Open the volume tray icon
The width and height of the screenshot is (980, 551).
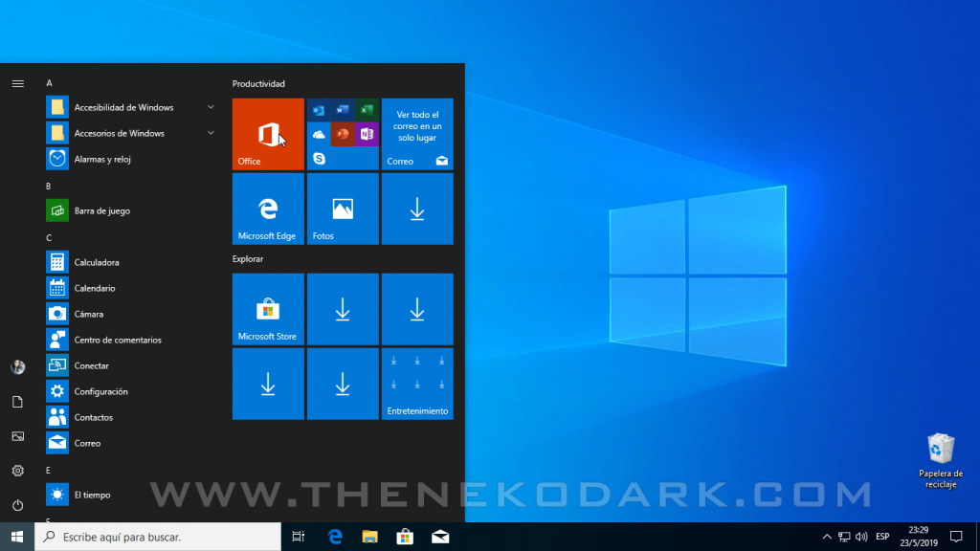tap(861, 537)
